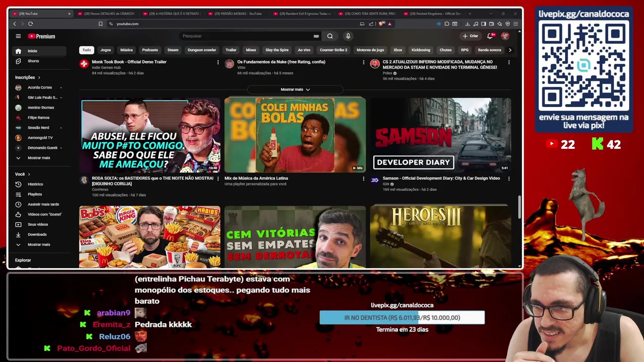Select the Tudo filter chip
Viewport: 644px width, 362px height.
pyautogui.click(x=87, y=50)
